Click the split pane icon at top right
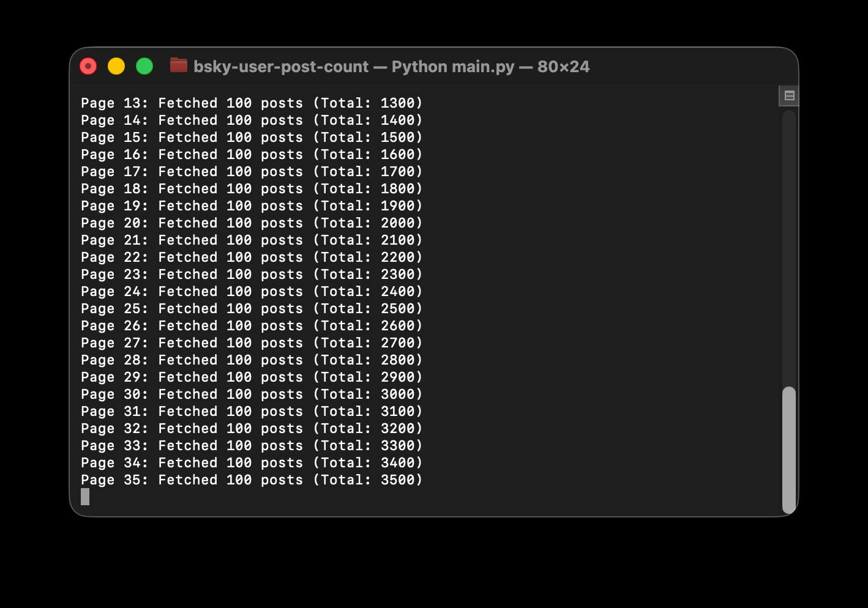Screen dimensions: 868x608 [789, 95]
